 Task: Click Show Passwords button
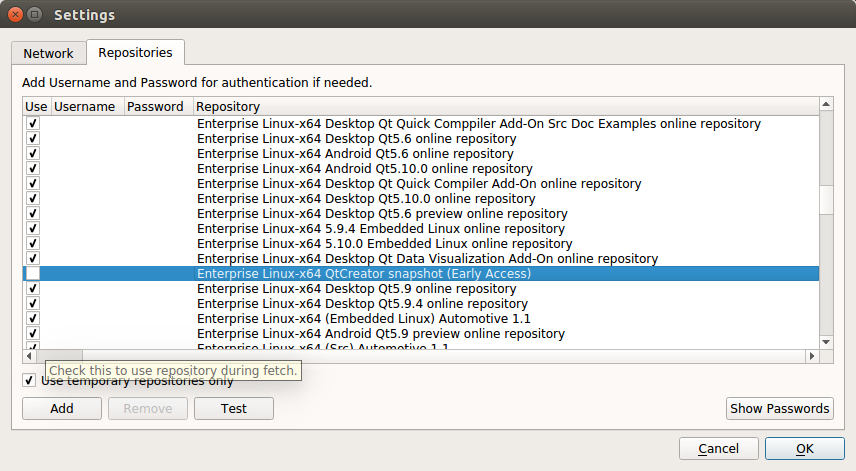click(x=780, y=408)
